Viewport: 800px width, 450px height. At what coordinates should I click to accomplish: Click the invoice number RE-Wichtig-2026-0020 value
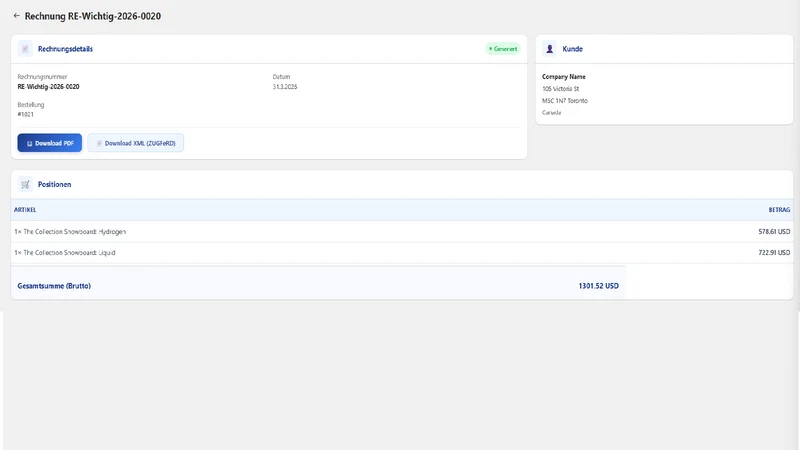[x=48, y=87]
